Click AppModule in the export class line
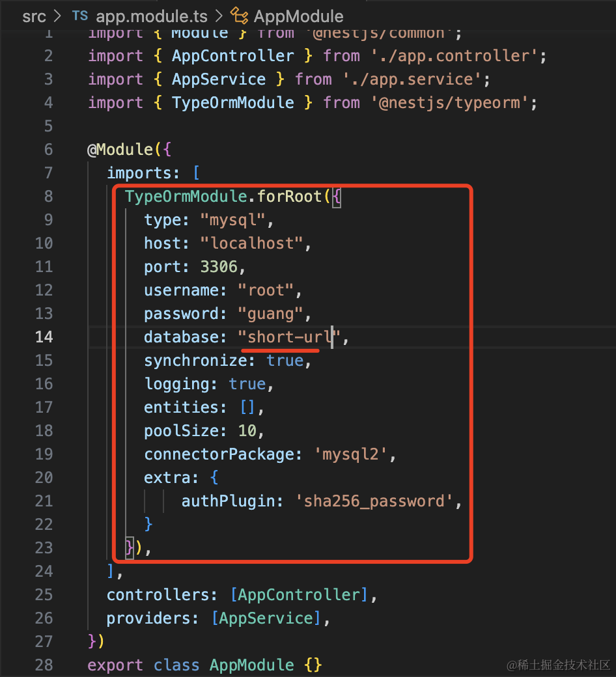The height and width of the screenshot is (677, 616). 251,665
